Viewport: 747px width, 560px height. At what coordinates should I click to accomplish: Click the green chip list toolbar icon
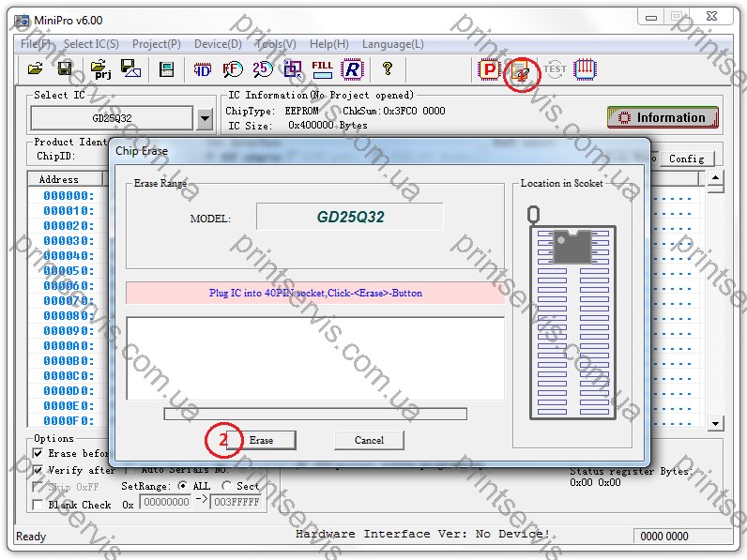[166, 69]
